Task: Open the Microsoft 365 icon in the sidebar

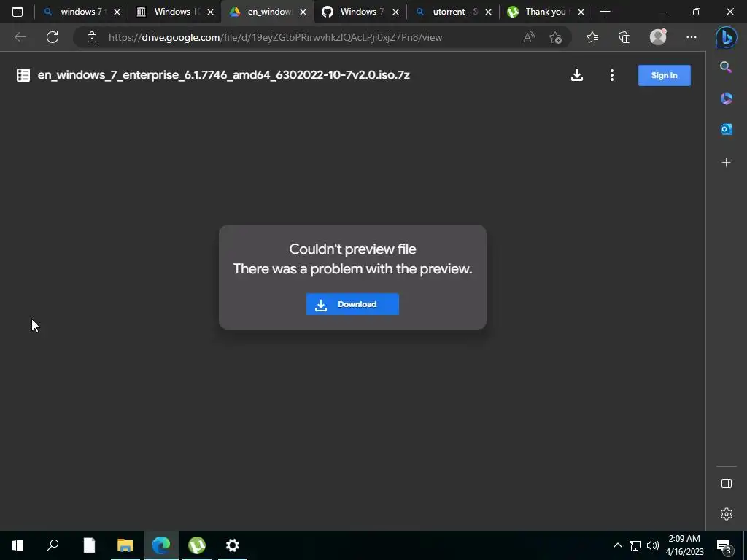Action: click(x=726, y=98)
